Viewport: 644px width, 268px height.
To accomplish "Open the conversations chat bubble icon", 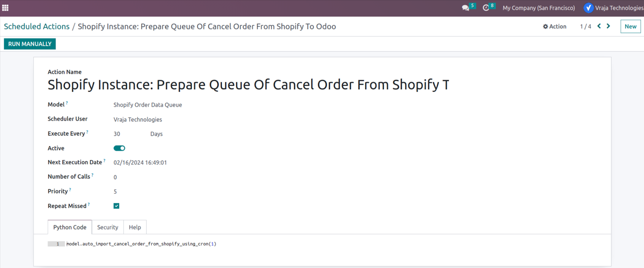I will [x=466, y=8].
